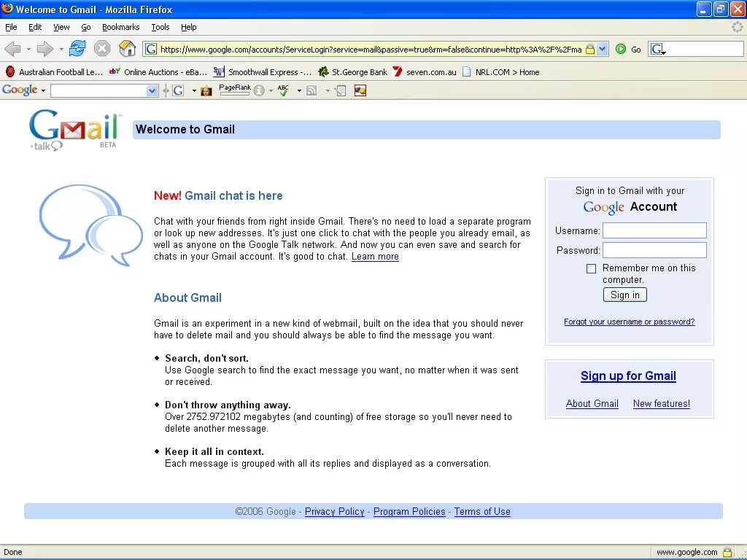
Task: Click Forgot your username or password link
Action: [630, 322]
